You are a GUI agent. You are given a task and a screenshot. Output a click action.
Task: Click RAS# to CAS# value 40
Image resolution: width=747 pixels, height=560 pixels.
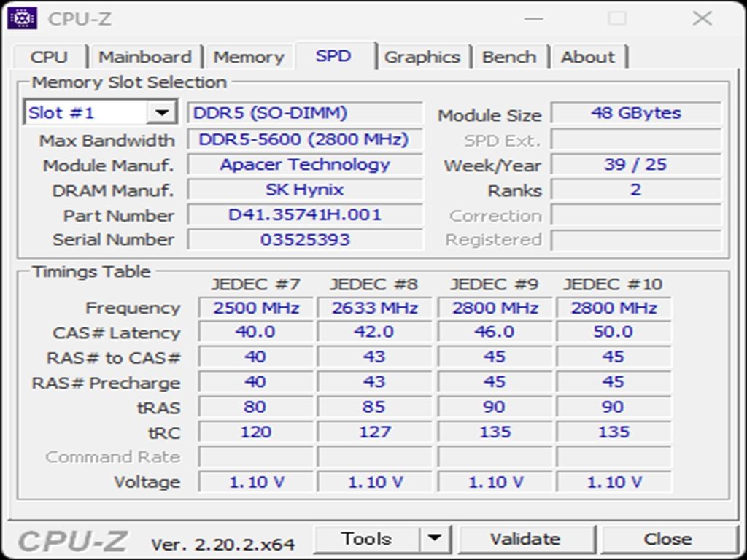(256, 357)
